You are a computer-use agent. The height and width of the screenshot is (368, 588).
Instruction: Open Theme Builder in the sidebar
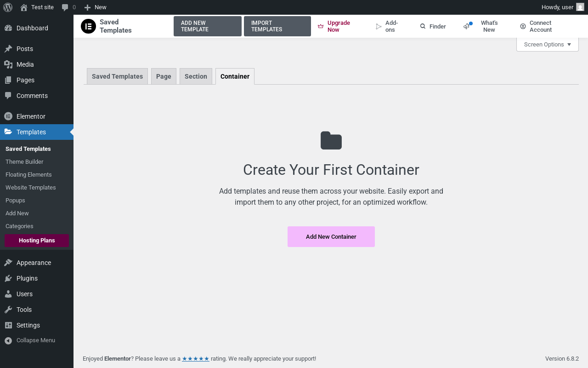[x=24, y=162]
